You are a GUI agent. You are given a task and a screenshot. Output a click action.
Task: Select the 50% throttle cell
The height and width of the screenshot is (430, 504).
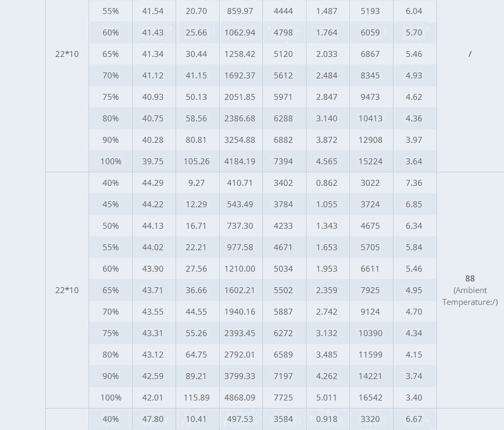point(111,225)
